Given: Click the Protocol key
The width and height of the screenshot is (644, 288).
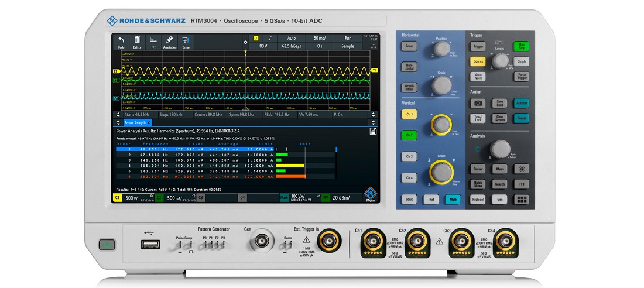Looking at the screenshot, I should tap(478, 200).
